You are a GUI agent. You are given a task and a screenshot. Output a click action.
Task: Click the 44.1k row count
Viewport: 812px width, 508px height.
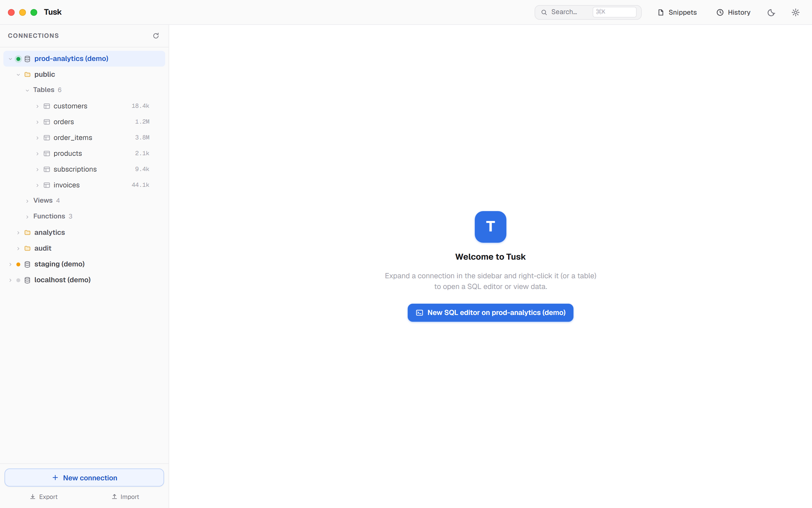(x=140, y=185)
